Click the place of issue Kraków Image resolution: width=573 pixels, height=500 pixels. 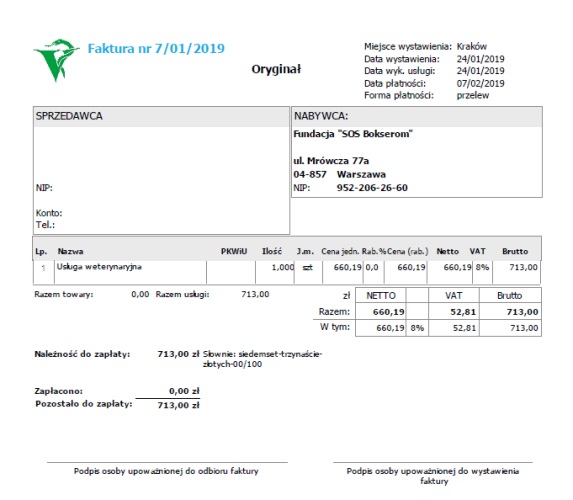[471, 46]
